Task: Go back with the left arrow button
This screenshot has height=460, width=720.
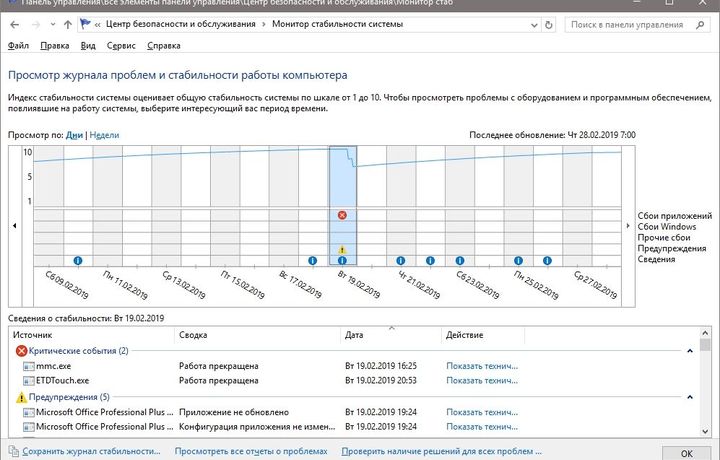Action: [x=15, y=25]
